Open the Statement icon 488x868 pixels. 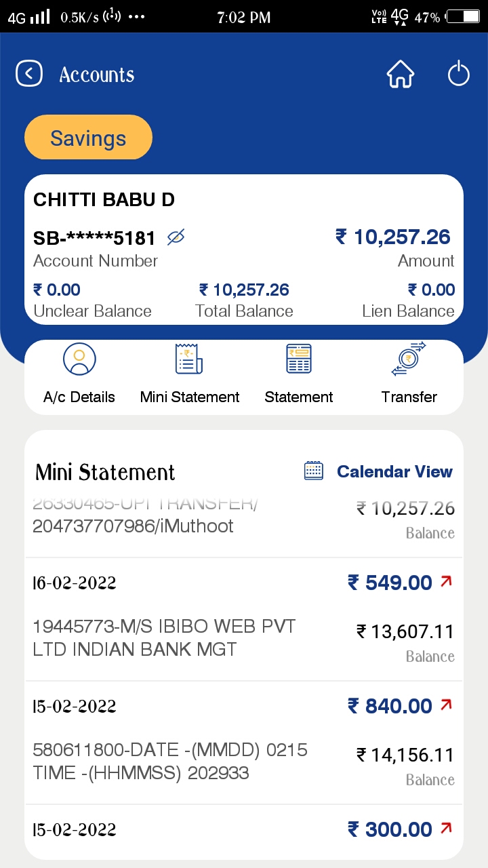coord(299,359)
